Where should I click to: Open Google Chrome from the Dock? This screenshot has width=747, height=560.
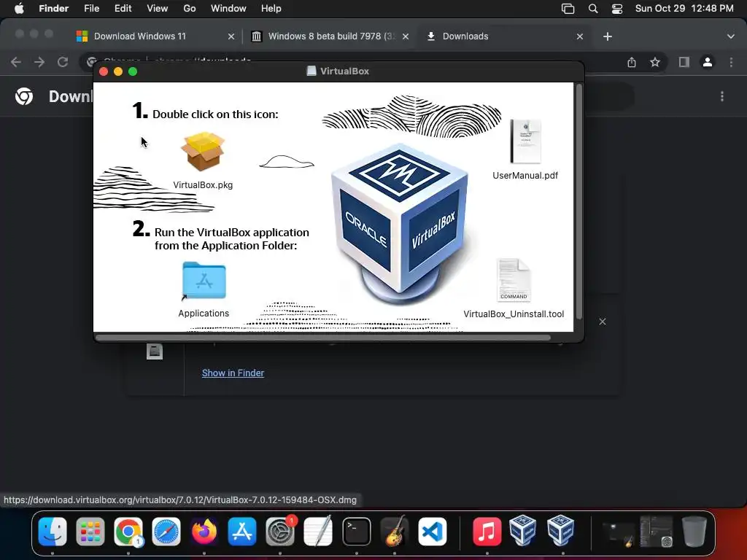[x=128, y=532]
